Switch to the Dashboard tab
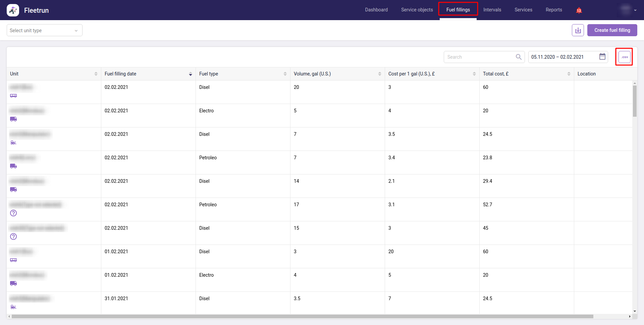 click(376, 10)
